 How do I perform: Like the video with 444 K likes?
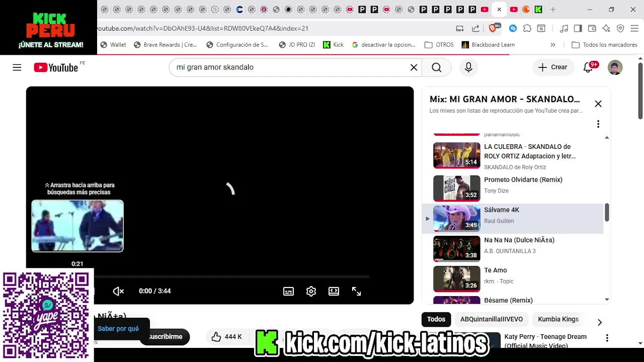227,337
